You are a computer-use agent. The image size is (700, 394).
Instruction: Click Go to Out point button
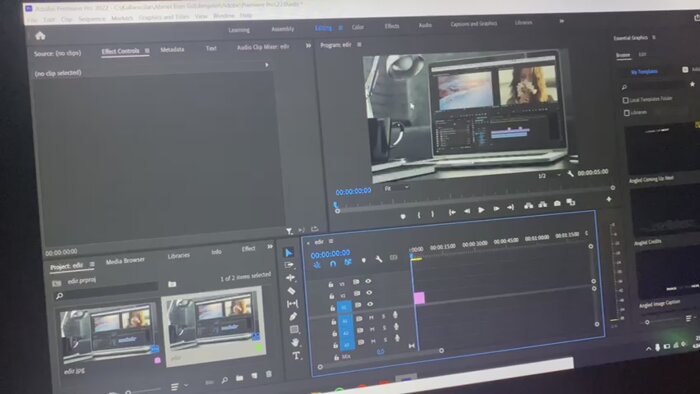point(510,207)
